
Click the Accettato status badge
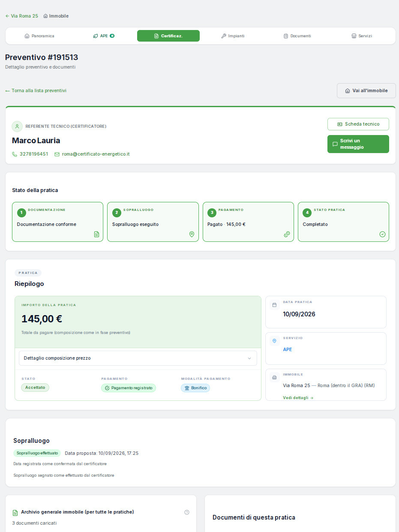tap(35, 388)
